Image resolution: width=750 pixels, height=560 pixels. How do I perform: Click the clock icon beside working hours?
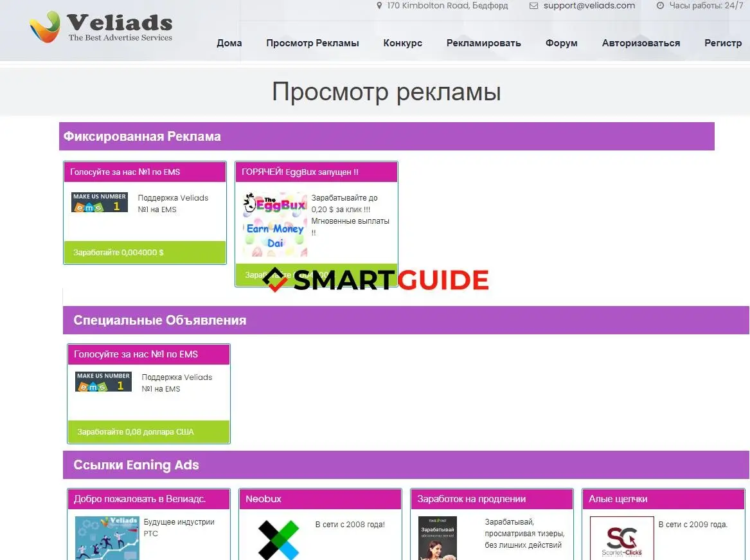pos(660,6)
